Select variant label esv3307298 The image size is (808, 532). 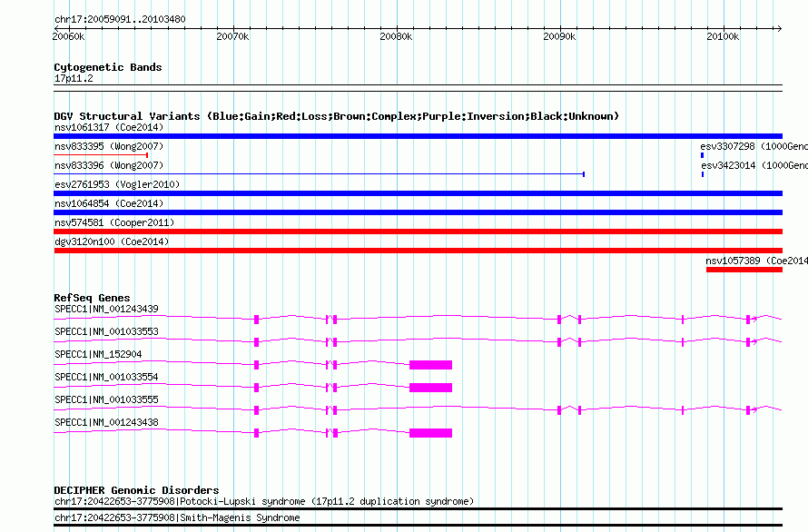click(x=754, y=146)
